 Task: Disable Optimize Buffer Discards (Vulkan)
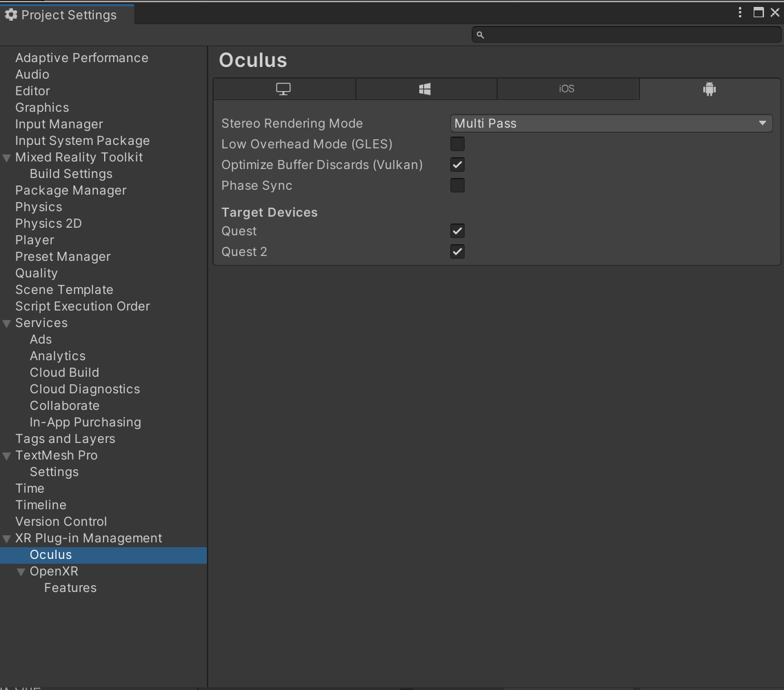[457, 164]
